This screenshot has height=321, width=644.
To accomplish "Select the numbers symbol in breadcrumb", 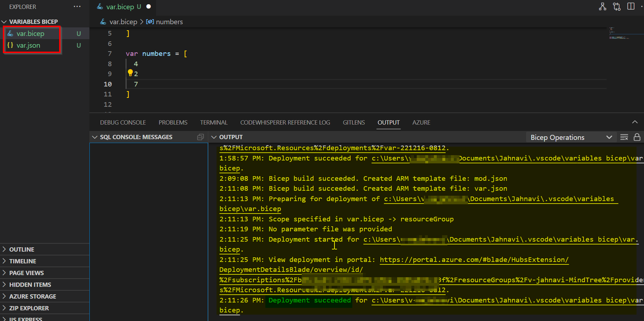I will tap(165, 22).
